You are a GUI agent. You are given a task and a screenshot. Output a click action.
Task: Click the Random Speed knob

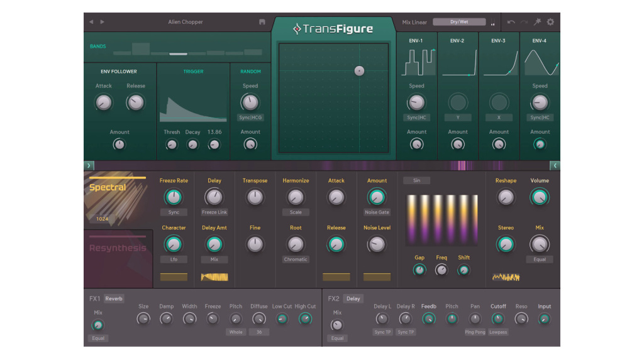click(x=250, y=102)
